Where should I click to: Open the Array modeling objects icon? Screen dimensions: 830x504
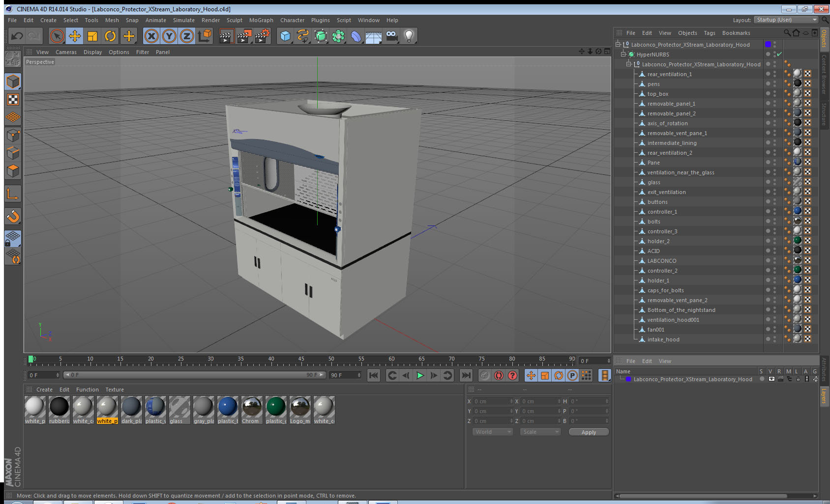click(x=338, y=36)
